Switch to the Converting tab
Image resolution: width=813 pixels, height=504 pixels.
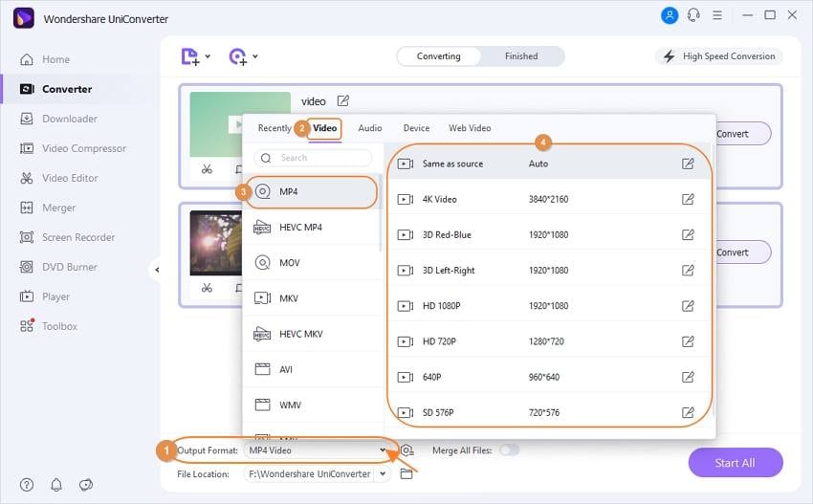click(x=439, y=56)
